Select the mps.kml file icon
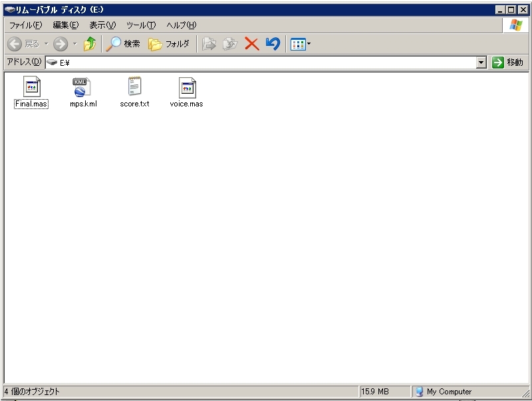 pyautogui.click(x=81, y=87)
